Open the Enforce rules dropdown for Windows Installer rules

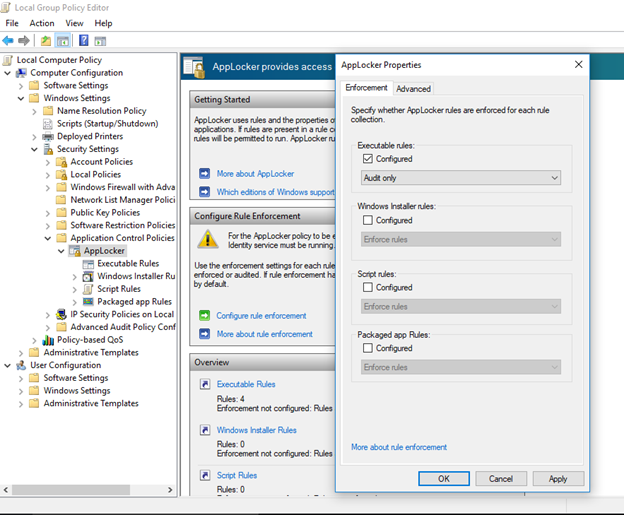point(461,239)
